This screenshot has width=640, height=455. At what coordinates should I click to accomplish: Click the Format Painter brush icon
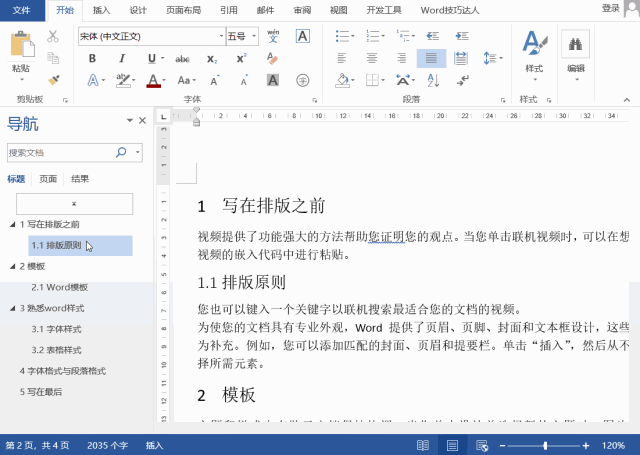[53, 80]
